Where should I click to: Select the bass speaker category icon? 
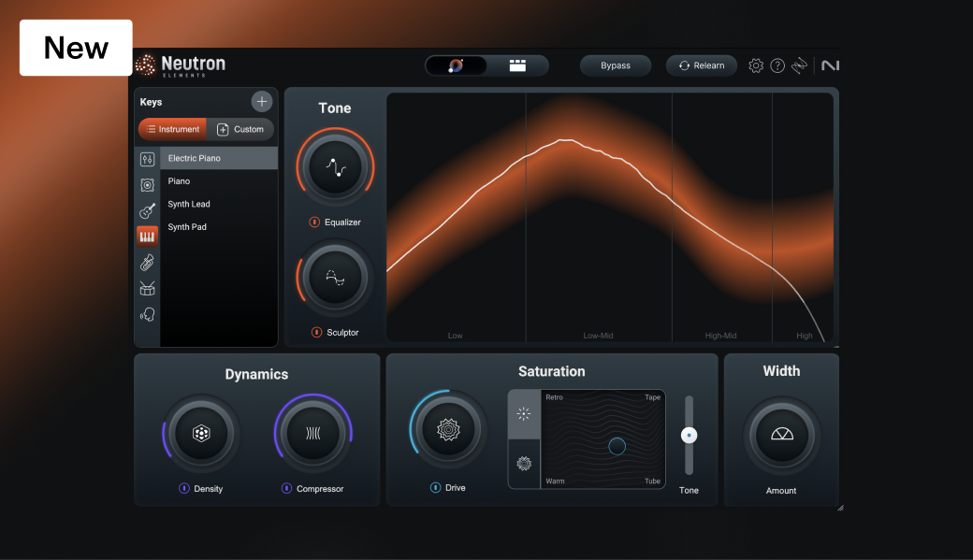point(147,185)
